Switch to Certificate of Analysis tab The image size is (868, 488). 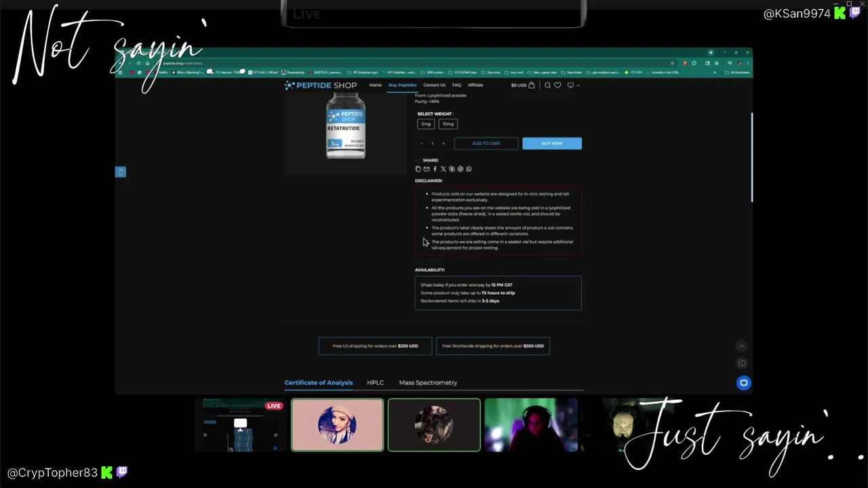coord(319,383)
